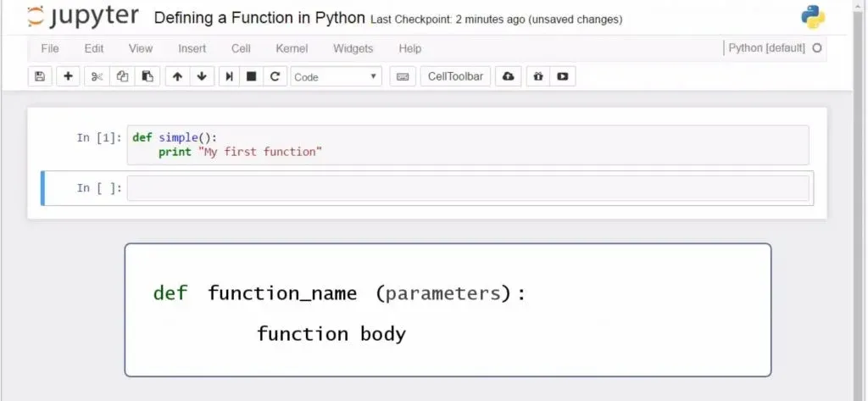The height and width of the screenshot is (401, 868).
Task: Move the selected cell down
Action: 202,76
